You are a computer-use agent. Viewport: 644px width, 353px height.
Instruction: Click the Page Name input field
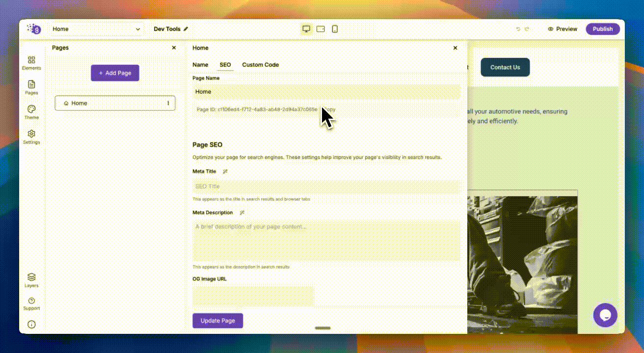(x=326, y=92)
